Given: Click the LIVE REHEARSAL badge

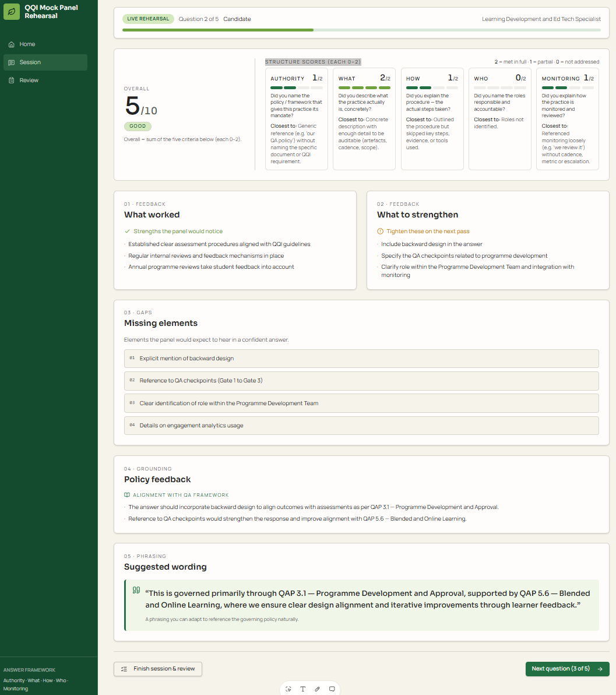Looking at the screenshot, I should tap(148, 19).
